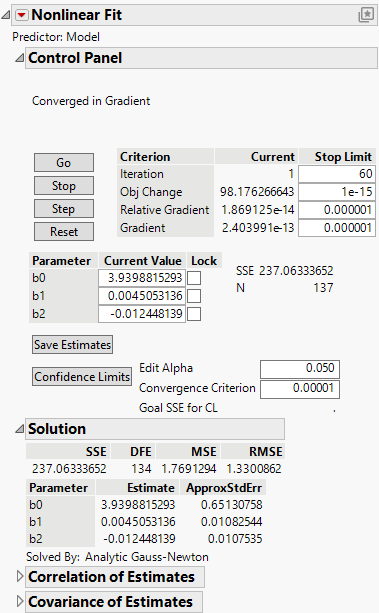Click the Estimate column header in Solution
This screenshot has width=379, height=613.
137,488
